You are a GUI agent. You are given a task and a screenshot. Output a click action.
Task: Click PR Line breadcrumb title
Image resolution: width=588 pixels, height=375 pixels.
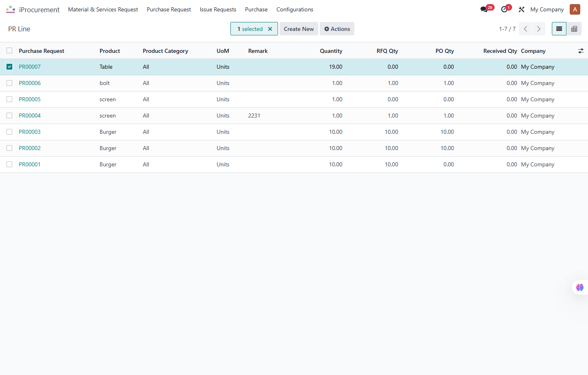[x=19, y=29]
